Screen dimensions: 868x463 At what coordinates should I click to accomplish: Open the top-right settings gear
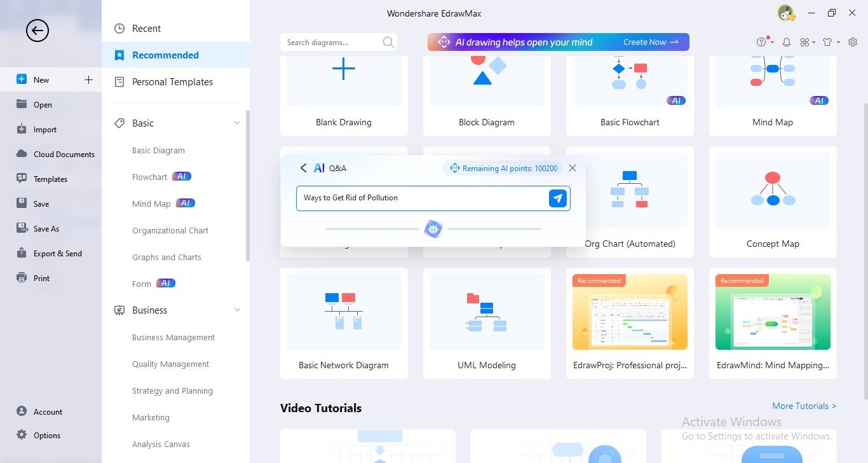point(853,42)
